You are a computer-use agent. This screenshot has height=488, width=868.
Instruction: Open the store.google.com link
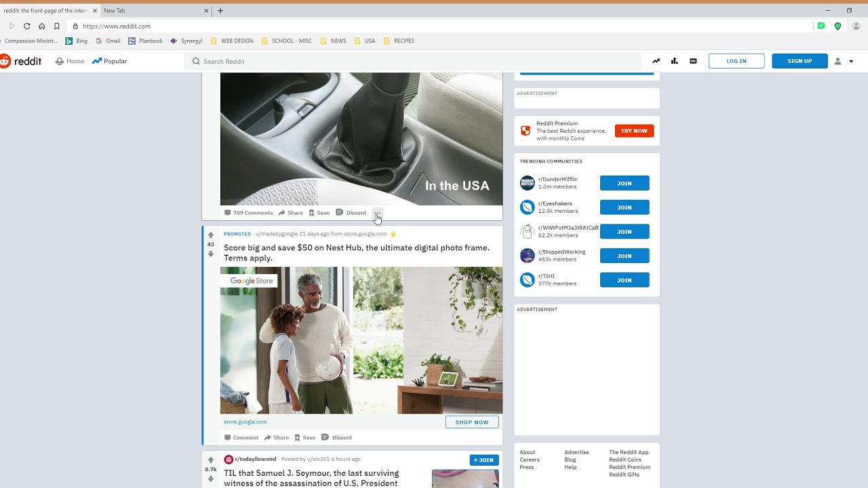[x=245, y=422]
